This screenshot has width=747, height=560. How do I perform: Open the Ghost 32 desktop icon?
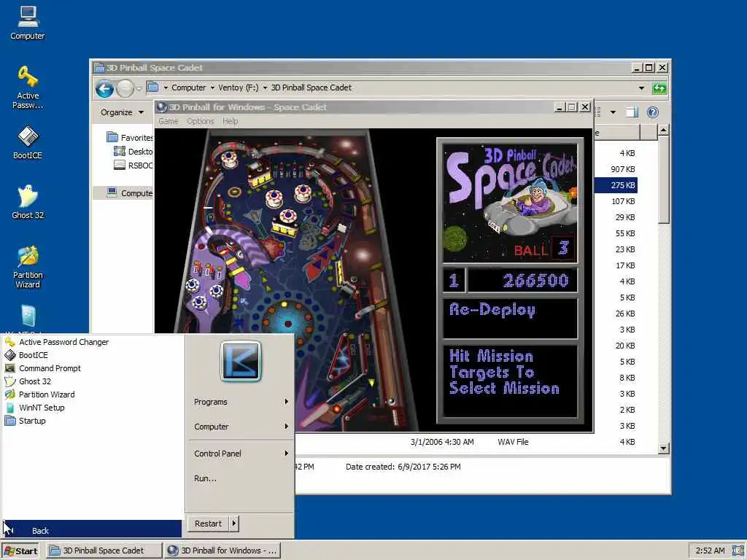point(28,202)
